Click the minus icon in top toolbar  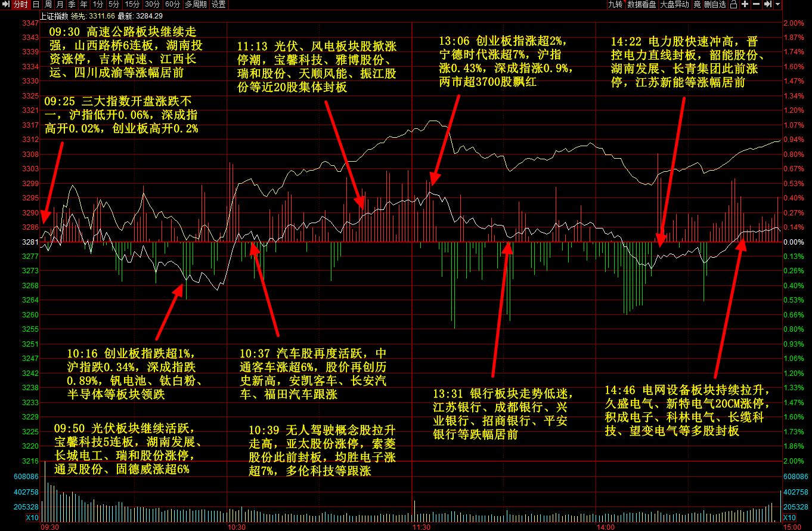(756, 4)
